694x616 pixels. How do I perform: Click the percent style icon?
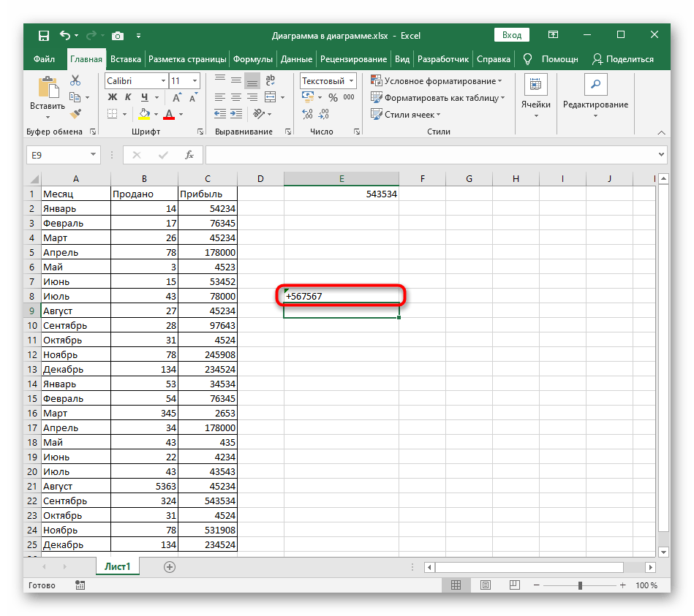coord(333,97)
